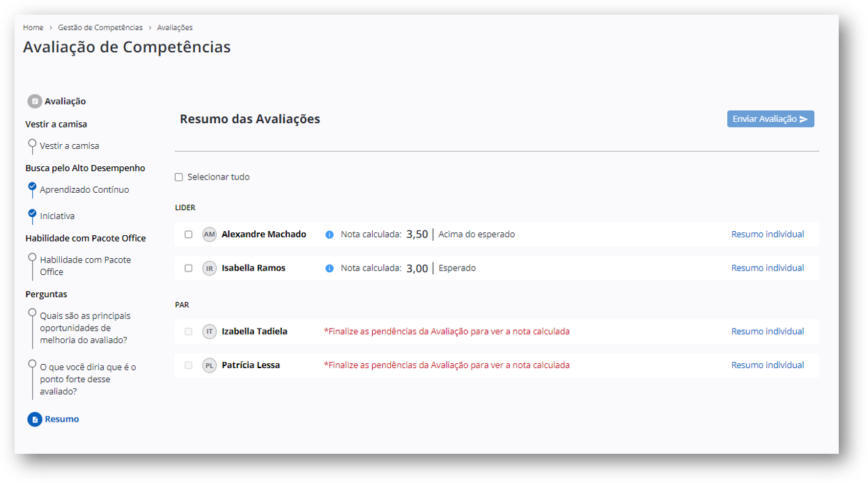Go to the Iniciativa step

coord(57,216)
